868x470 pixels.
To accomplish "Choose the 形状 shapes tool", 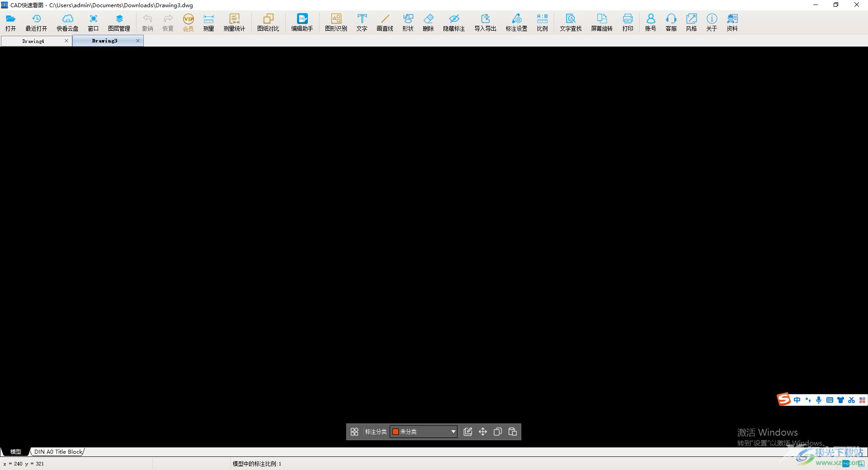I will [x=408, y=22].
